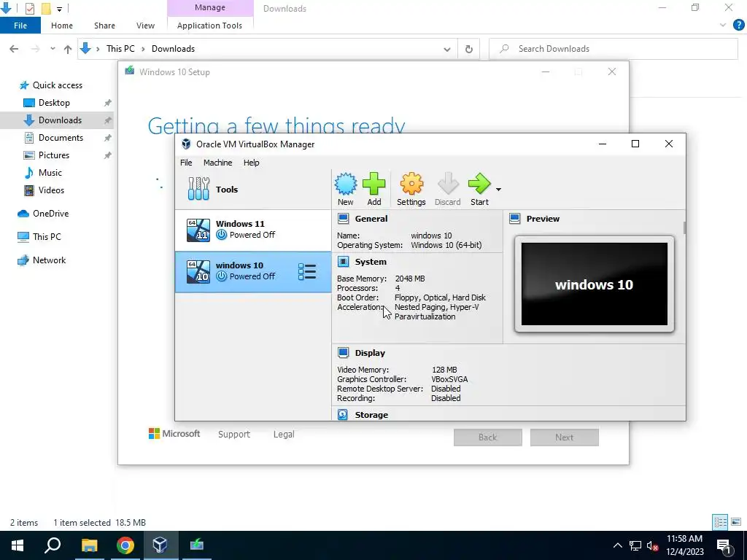
Task: Click the Preview panel monitor icon
Action: coord(514,219)
